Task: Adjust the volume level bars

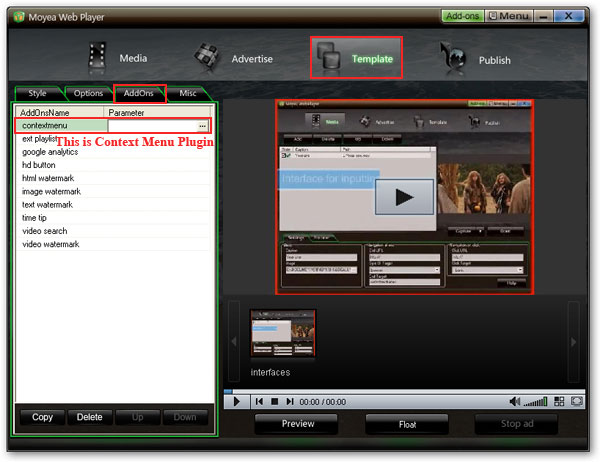Action: tap(535, 402)
